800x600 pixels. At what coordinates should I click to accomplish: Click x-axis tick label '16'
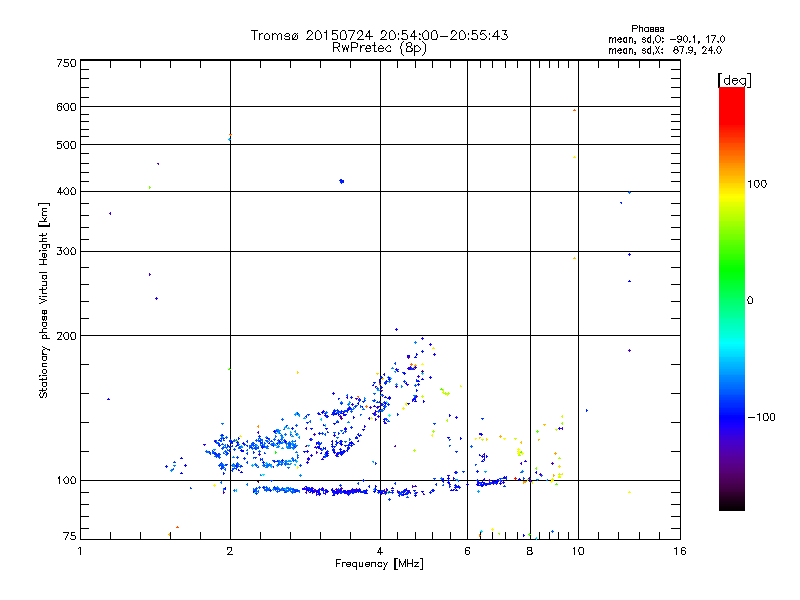point(680,551)
